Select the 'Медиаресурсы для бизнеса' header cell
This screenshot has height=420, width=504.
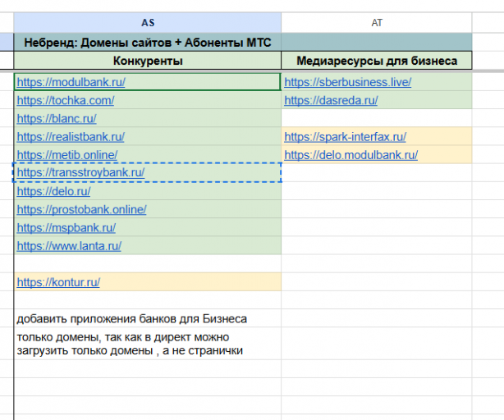point(377,61)
